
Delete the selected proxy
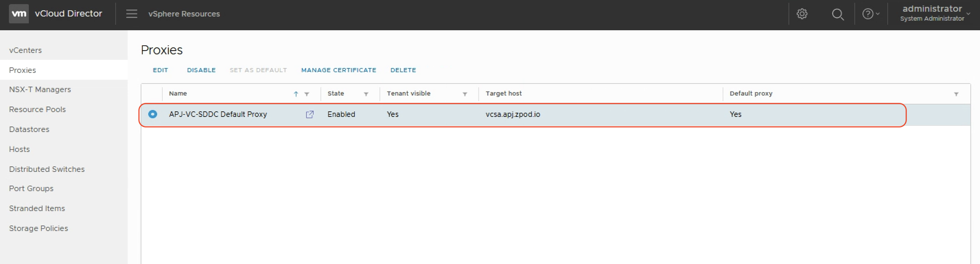[x=403, y=70]
